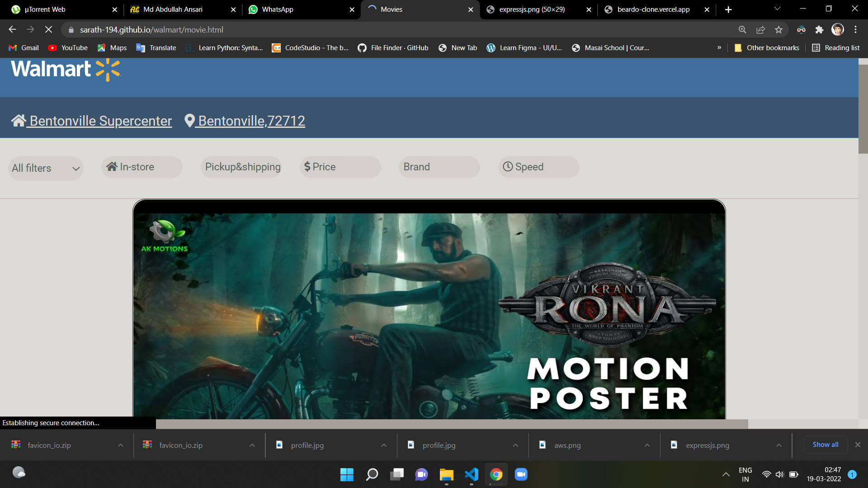
Task: Switch to the beardo-clone.vercel.app tab
Action: click(650, 9)
